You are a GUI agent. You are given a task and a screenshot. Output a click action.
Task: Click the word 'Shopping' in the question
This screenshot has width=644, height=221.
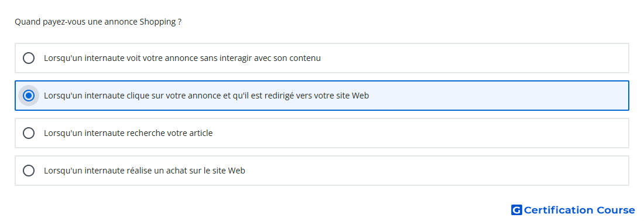point(157,22)
